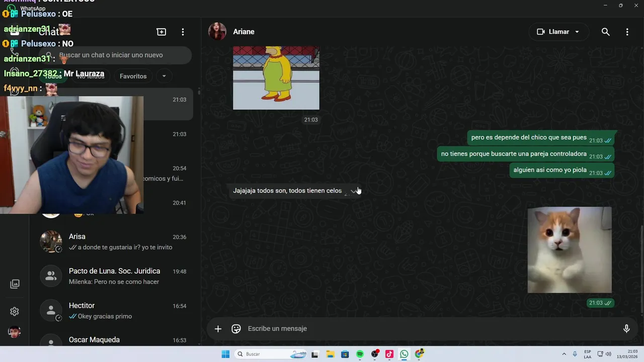Focus the 'Escribe un mensaje' input field
Viewport: 644px width, 362px height.
tap(430, 329)
